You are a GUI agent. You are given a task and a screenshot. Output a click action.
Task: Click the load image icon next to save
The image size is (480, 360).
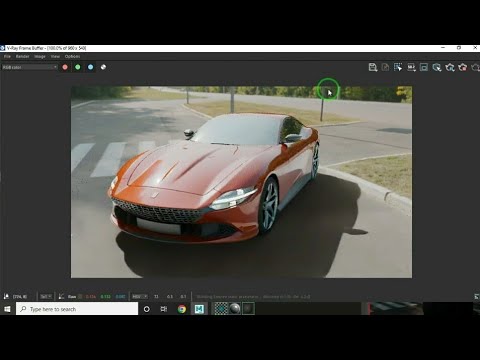coord(385,67)
